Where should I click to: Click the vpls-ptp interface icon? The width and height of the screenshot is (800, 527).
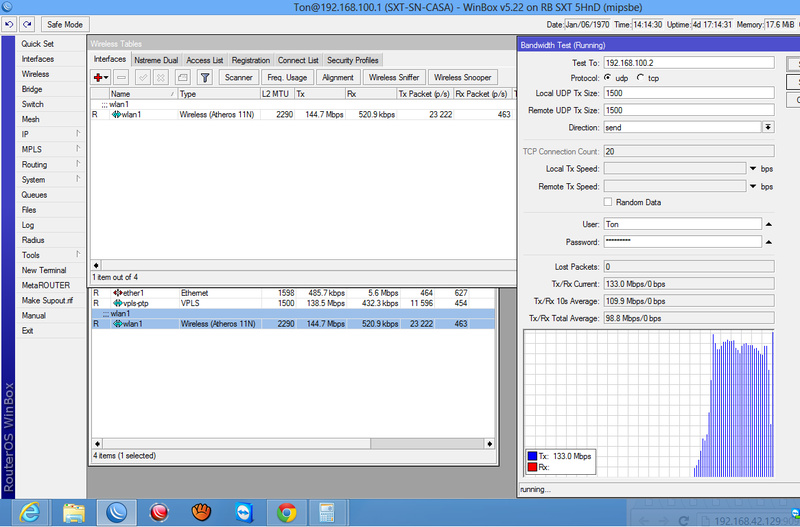click(x=118, y=303)
